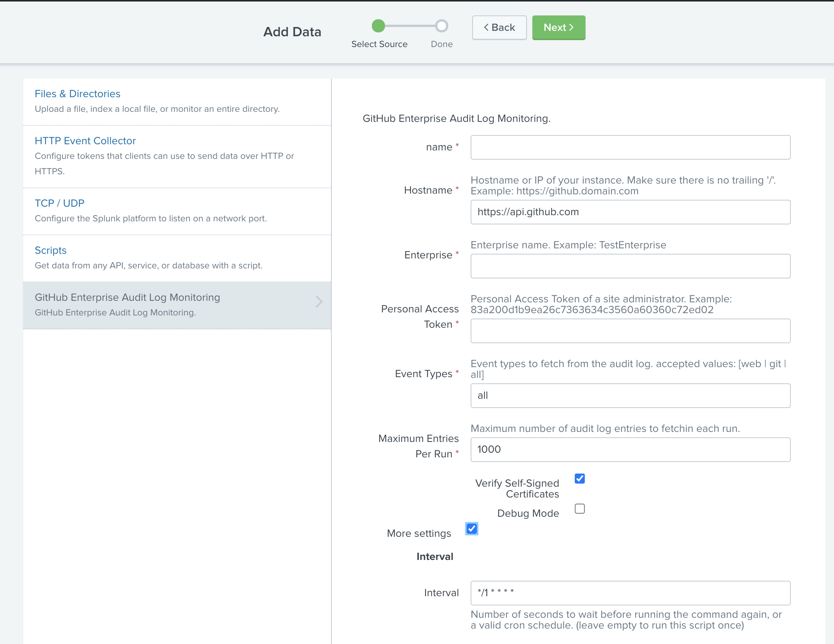Viewport: 834px width, 644px height.
Task: Focus the Enterprise name field
Action: pyautogui.click(x=630, y=266)
